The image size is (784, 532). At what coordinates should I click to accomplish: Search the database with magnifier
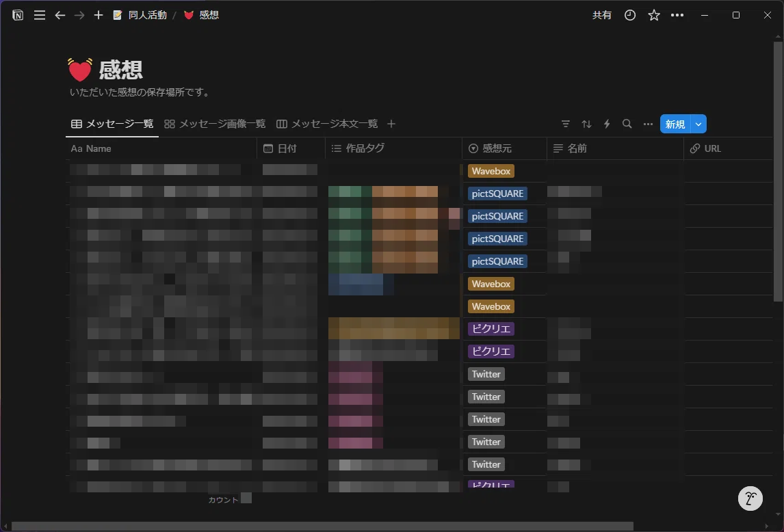click(x=627, y=124)
